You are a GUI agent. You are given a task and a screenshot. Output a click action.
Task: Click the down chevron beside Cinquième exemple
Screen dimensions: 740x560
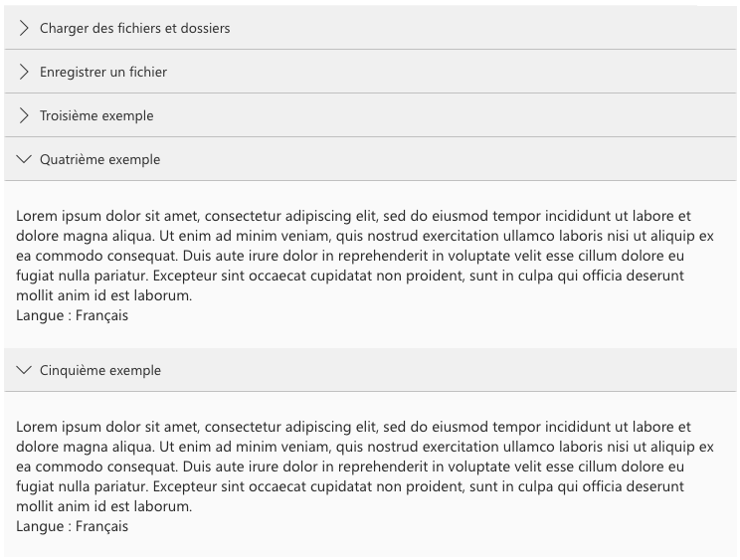point(24,370)
